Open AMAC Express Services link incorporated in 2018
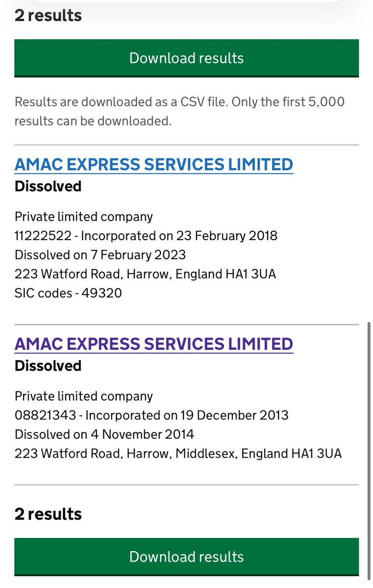The image size is (373, 588). pos(154,164)
